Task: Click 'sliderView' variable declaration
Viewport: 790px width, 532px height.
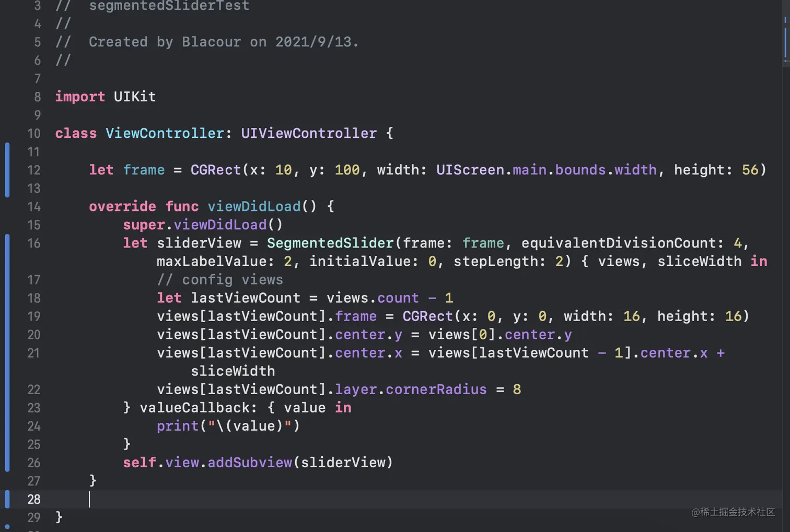Action: pos(199,243)
